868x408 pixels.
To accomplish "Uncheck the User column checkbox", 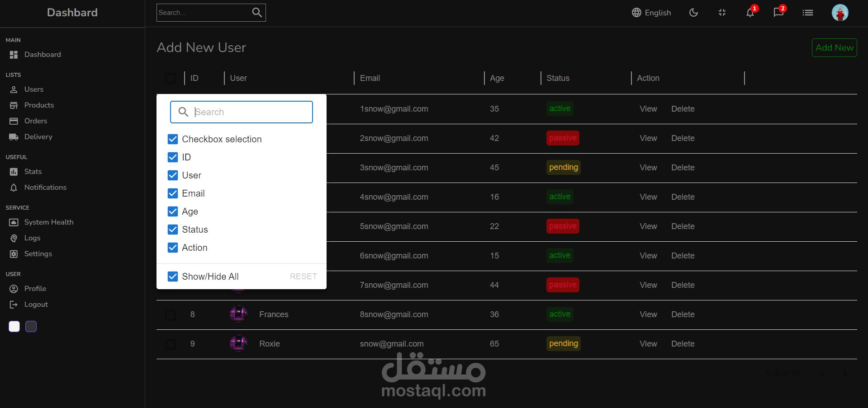I will 173,175.
